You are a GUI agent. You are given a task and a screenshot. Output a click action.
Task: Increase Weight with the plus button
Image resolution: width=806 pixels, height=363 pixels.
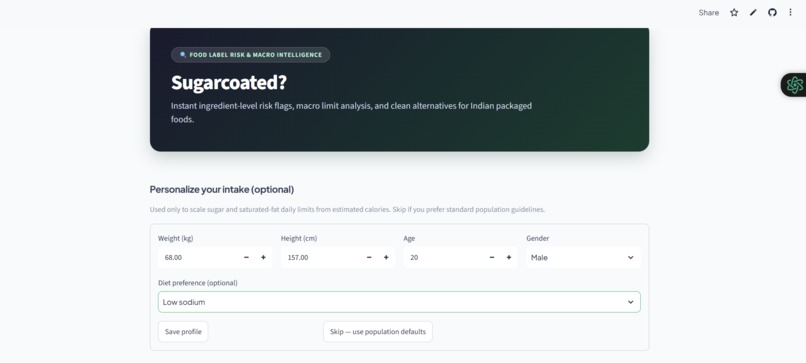263,257
